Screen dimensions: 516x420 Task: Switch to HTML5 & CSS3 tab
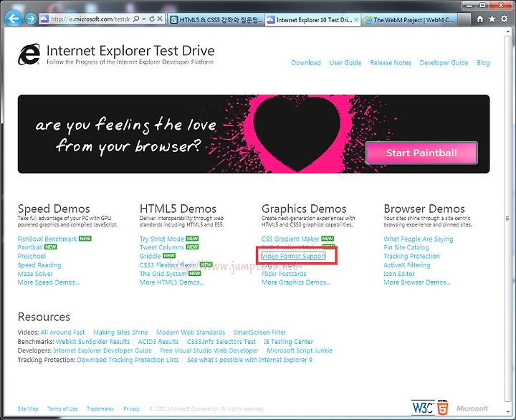click(x=216, y=20)
